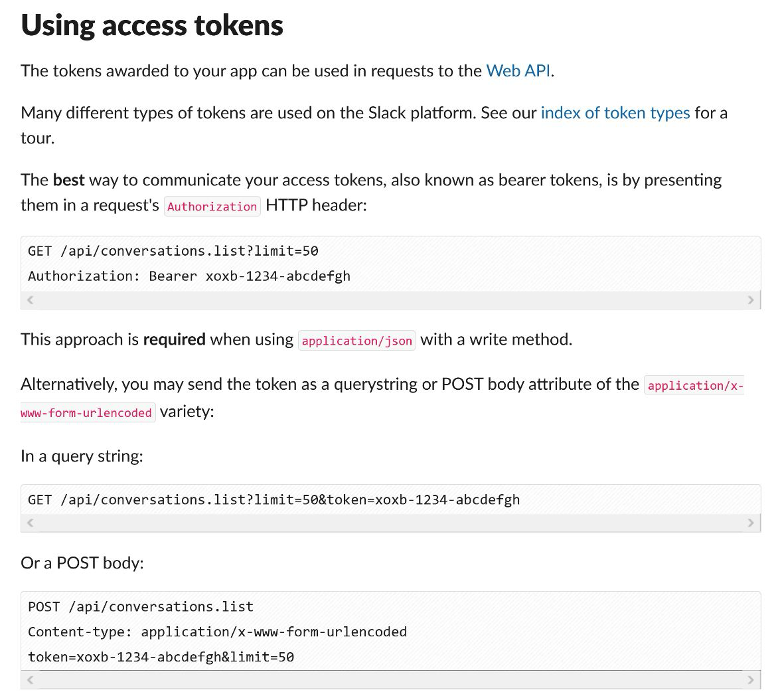
Task: Click horizontal scrollbar track under Authorization Bearer code
Action: click(x=390, y=300)
